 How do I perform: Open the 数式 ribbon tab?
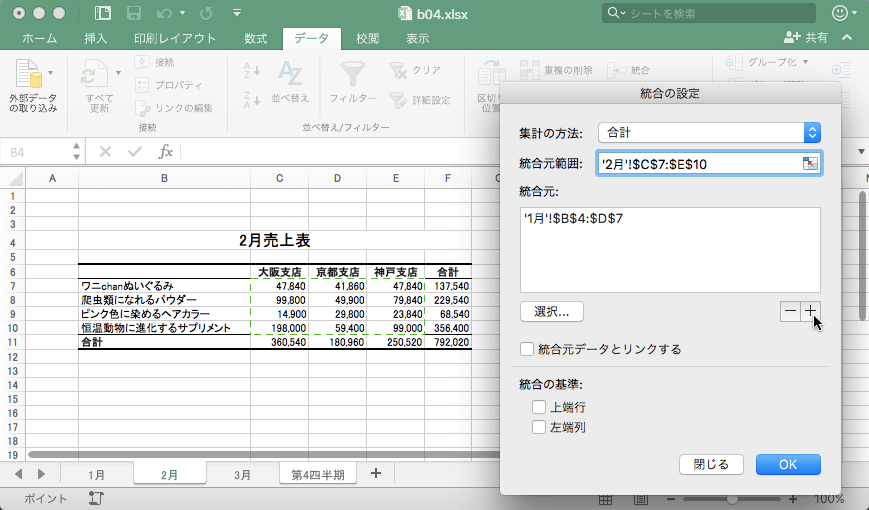[x=255, y=38]
